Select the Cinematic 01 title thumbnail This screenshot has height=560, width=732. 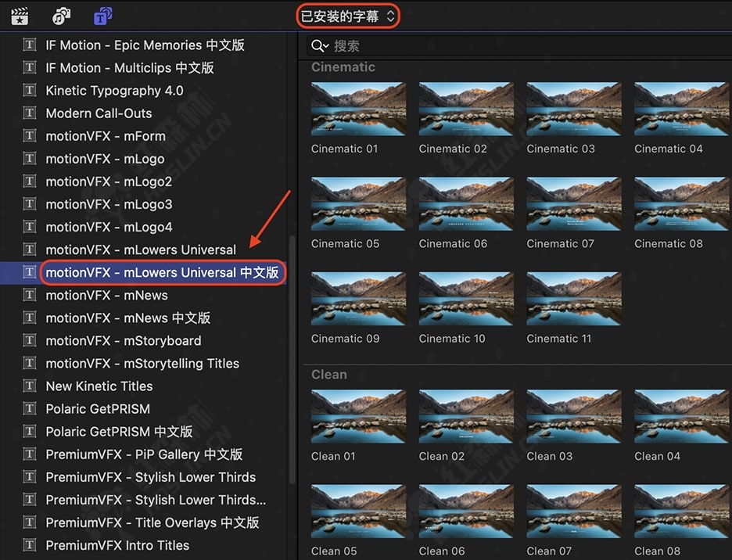pyautogui.click(x=358, y=109)
